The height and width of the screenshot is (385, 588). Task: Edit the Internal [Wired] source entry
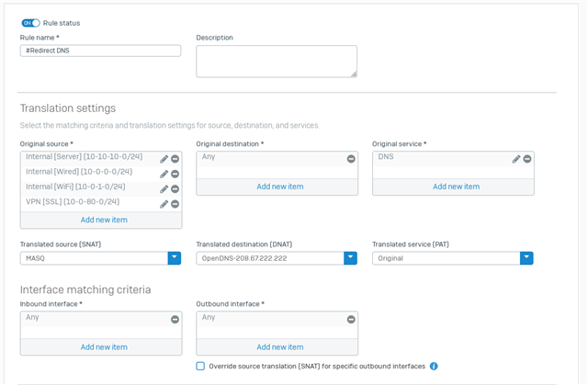[x=164, y=174]
